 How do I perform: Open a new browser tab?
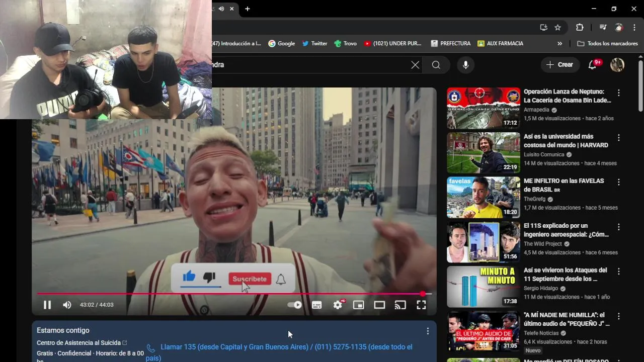click(248, 9)
